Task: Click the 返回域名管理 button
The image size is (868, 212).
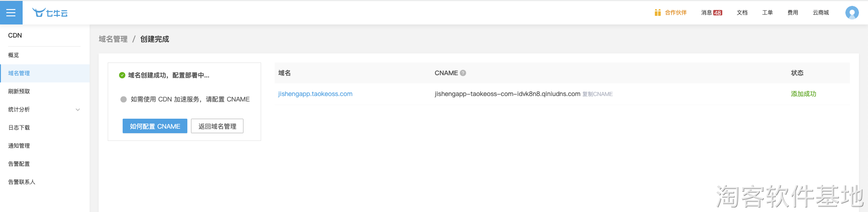Action: [217, 126]
